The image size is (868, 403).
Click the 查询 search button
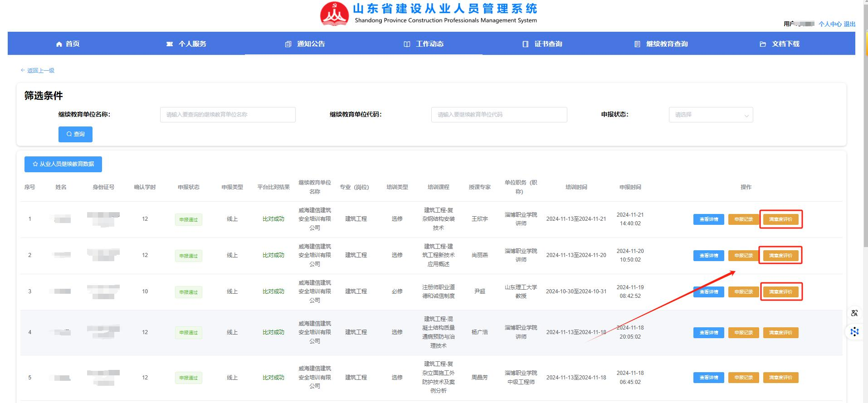[x=75, y=134]
